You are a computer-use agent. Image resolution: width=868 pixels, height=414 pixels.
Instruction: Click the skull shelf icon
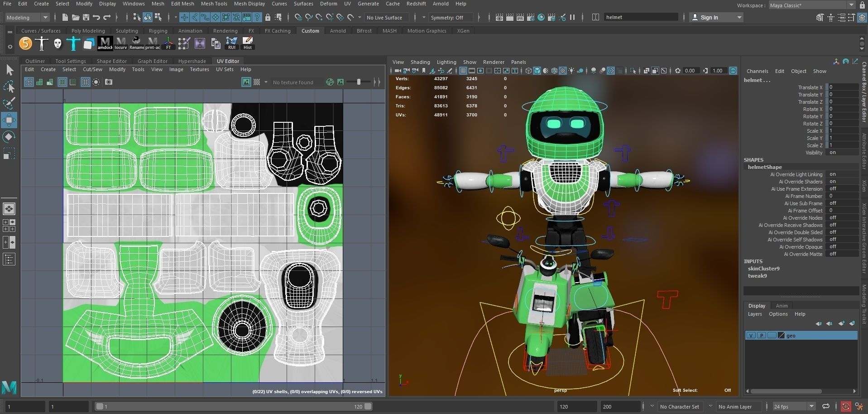tap(58, 43)
